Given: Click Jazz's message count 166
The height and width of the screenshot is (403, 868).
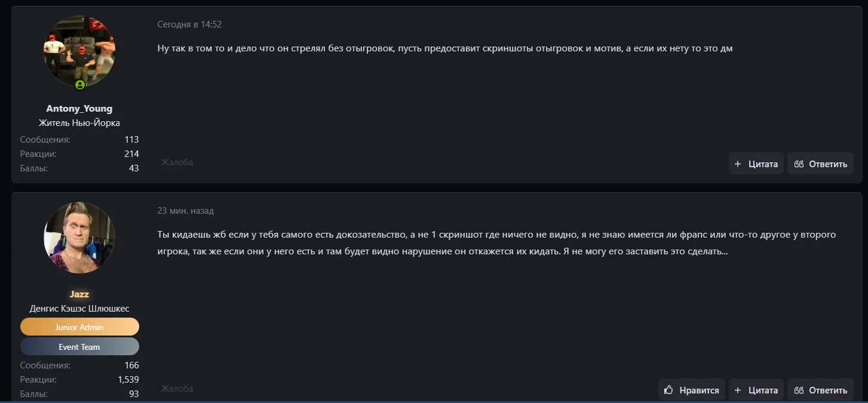Looking at the screenshot, I should (131, 365).
